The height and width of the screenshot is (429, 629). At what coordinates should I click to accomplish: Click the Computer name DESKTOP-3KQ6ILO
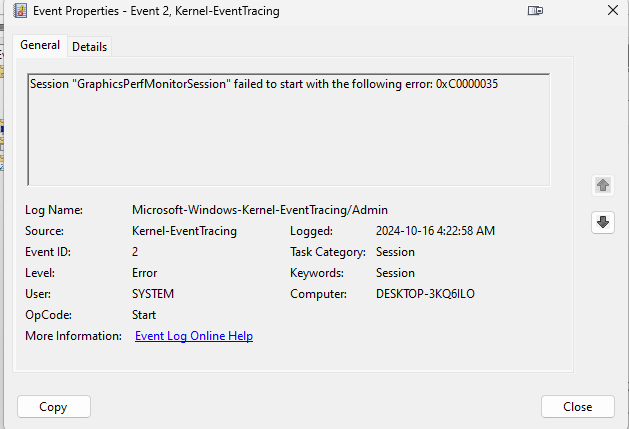(425, 294)
